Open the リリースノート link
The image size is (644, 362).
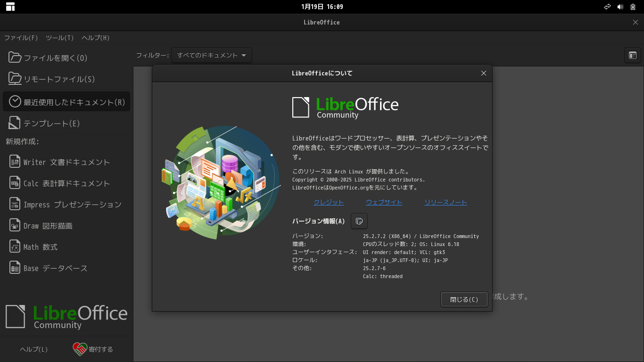pos(446,202)
